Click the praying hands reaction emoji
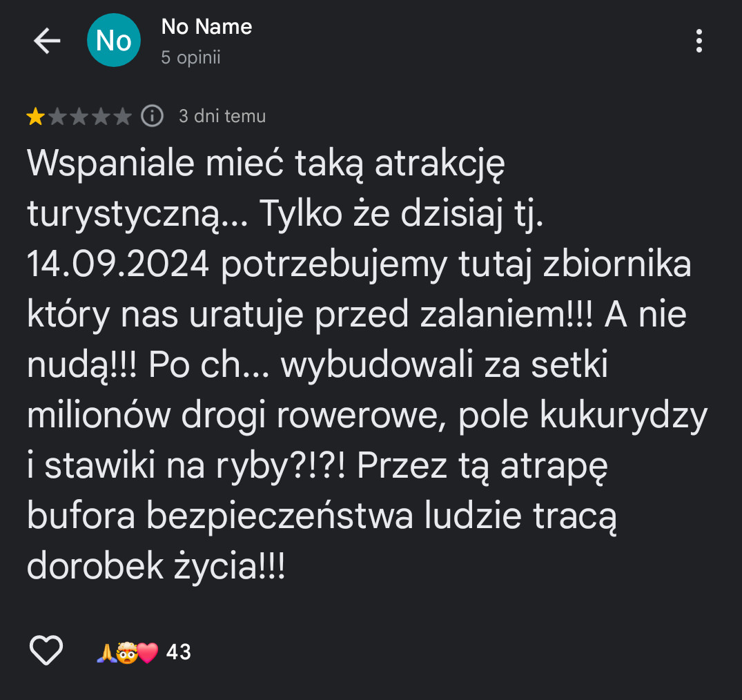This screenshot has width=742, height=700. pos(106,652)
